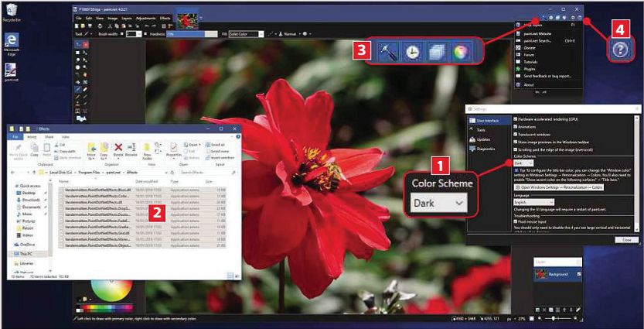
Task: Click Select all in Explorer ribbon
Action: [216, 145]
